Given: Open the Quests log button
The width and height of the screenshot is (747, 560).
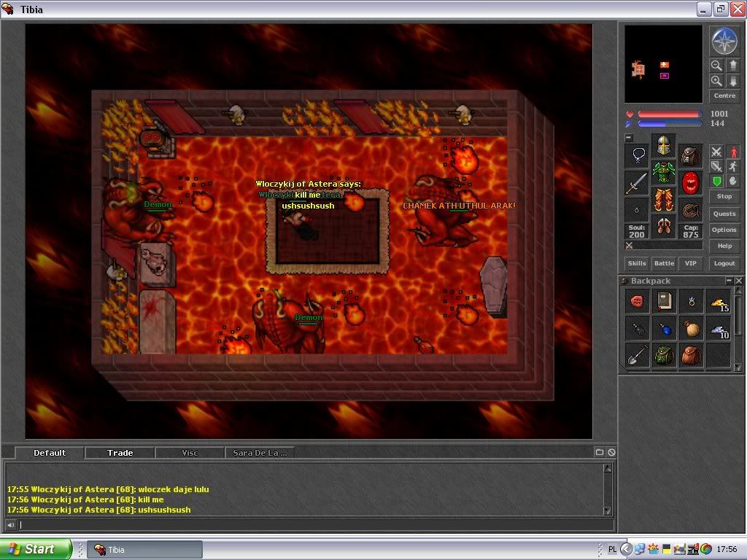Looking at the screenshot, I should 724,214.
